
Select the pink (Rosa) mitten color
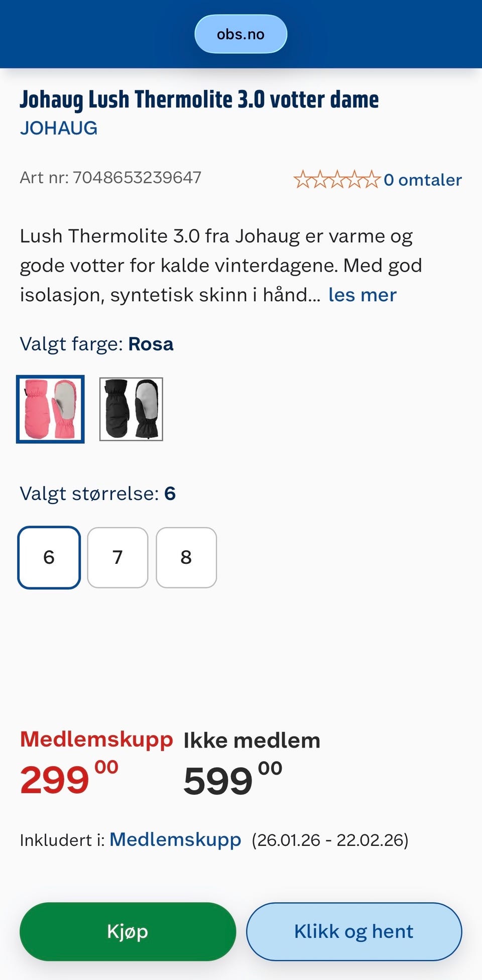50,409
